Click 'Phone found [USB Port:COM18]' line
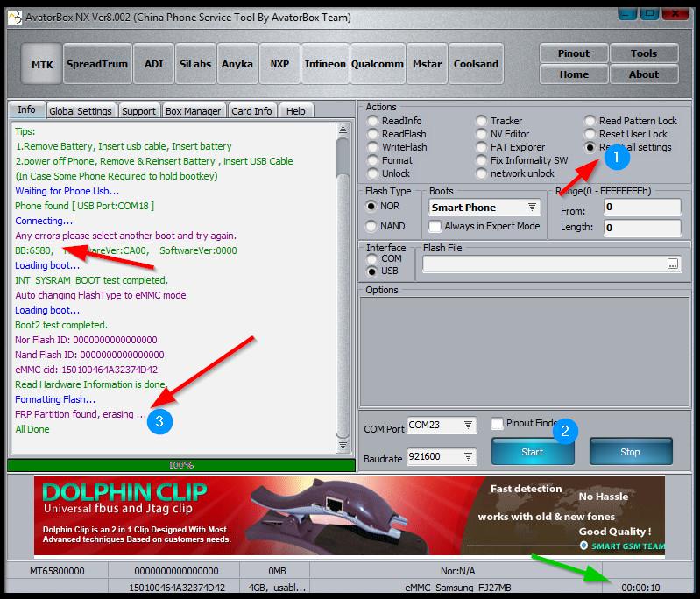700x599 pixels. [84, 206]
